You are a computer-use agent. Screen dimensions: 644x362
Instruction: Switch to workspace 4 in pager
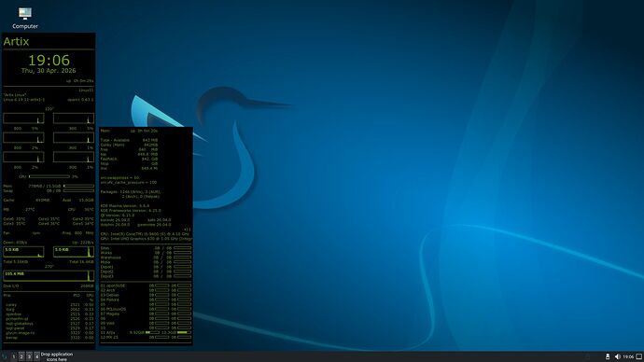coord(37,356)
